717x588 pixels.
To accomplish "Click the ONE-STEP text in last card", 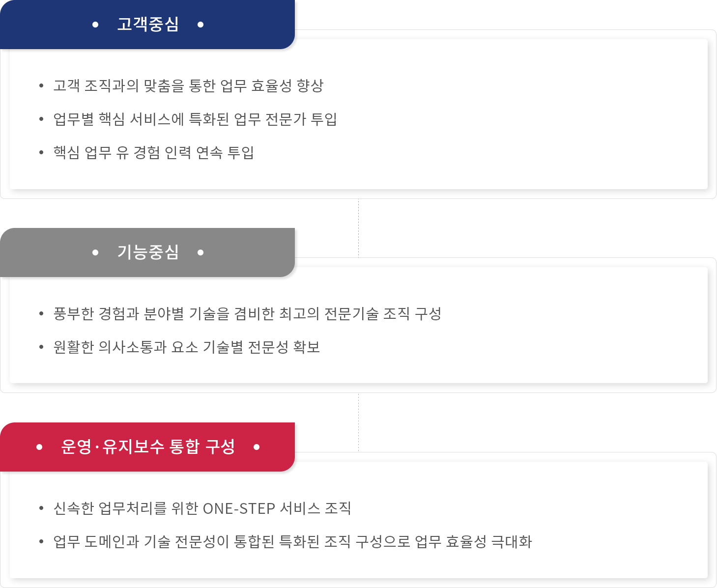I will [x=239, y=508].
